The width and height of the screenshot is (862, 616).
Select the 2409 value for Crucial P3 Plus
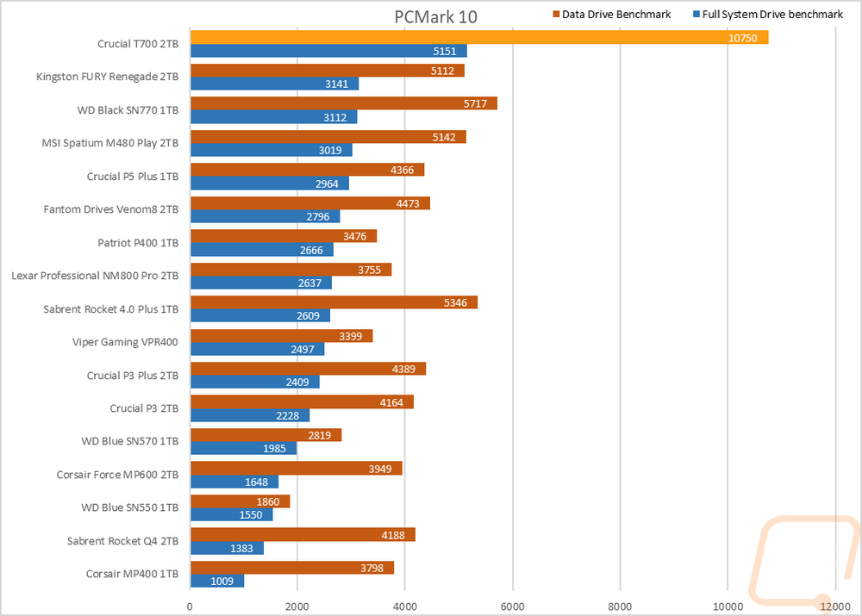click(x=297, y=383)
